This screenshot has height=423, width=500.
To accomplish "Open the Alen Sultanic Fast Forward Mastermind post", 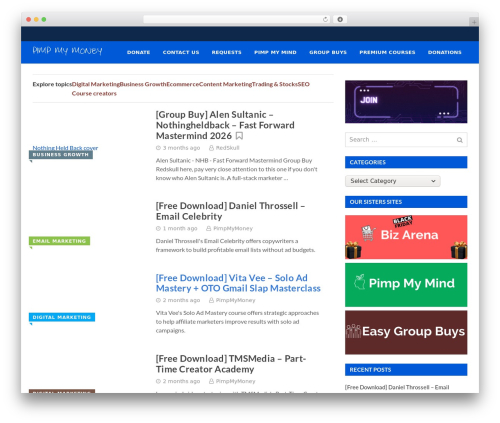I will [x=225, y=125].
